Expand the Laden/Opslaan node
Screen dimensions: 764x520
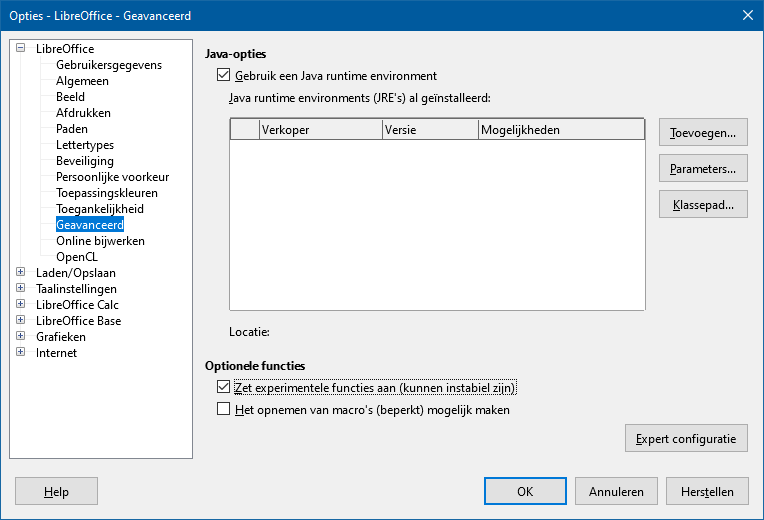tap(20, 272)
